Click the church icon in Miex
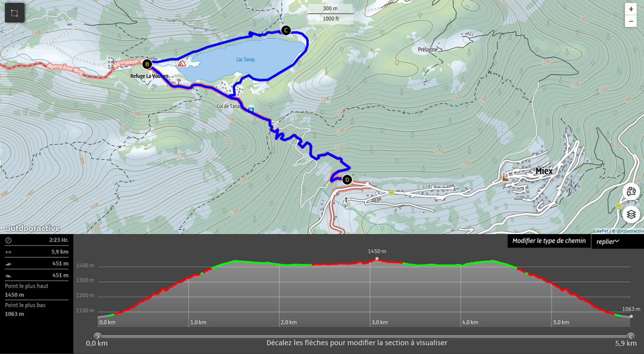 tap(505, 177)
